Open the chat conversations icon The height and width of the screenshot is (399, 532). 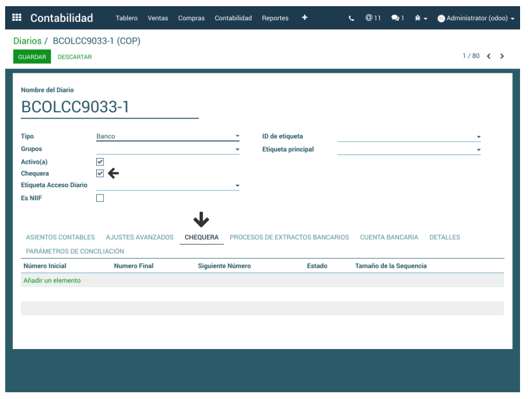397,18
